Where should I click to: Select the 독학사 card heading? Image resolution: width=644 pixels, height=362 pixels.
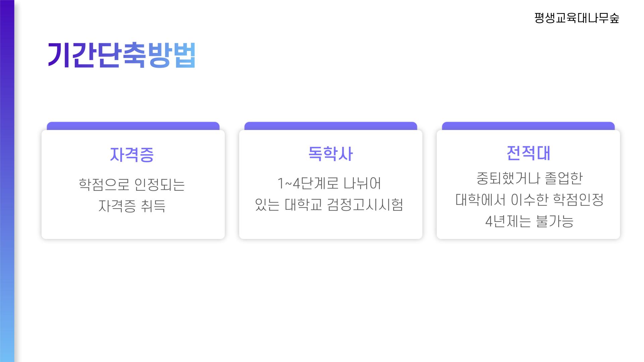point(330,154)
